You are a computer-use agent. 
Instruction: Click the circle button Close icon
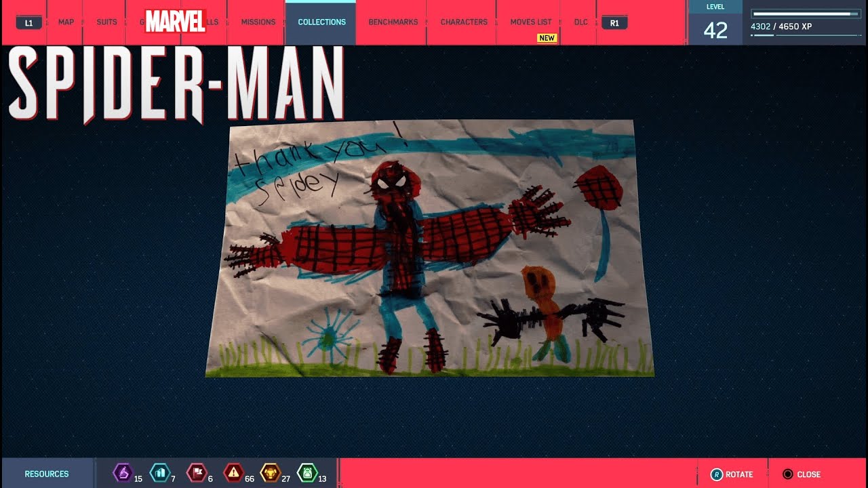click(787, 474)
